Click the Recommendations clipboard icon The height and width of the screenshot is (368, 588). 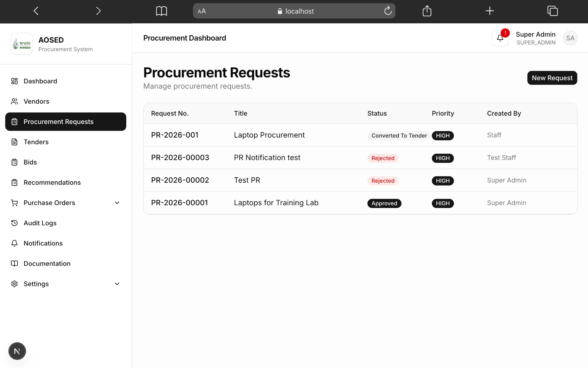coord(15,182)
